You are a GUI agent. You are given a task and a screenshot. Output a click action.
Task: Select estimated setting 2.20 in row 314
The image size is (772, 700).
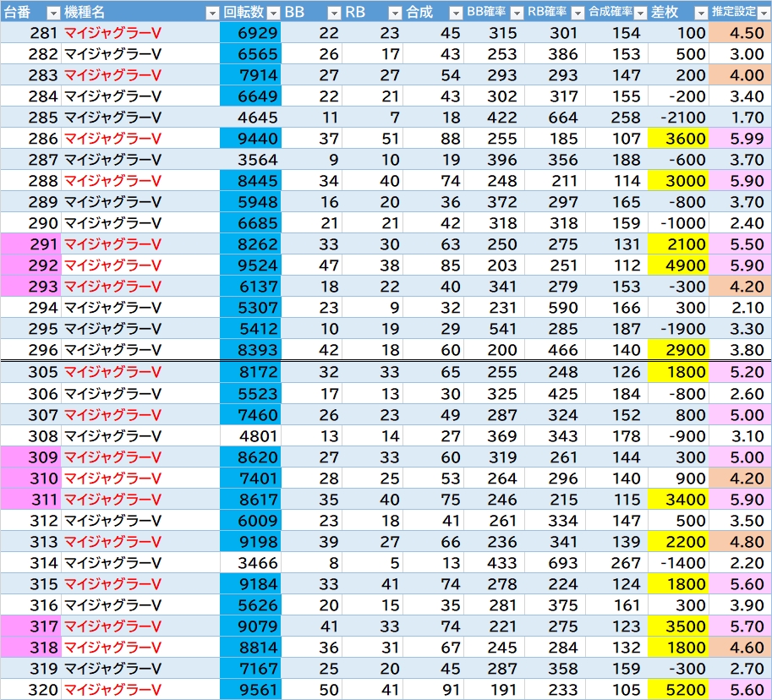tap(740, 563)
